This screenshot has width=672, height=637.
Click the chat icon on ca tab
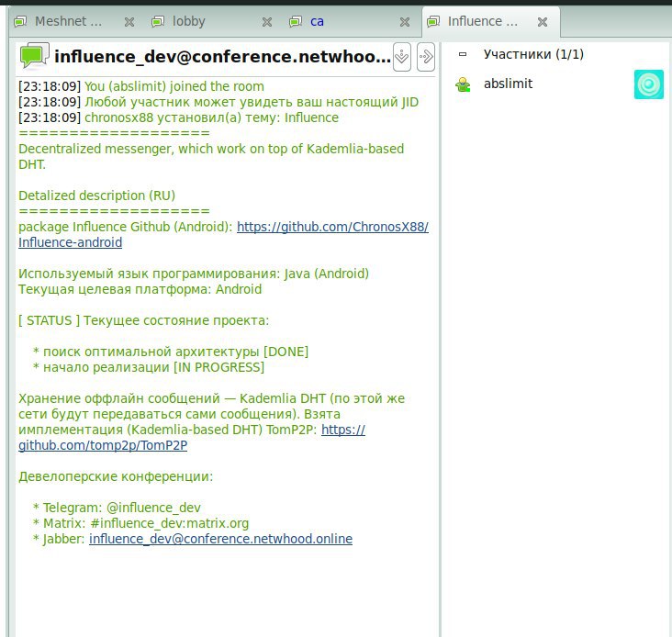coord(296,21)
